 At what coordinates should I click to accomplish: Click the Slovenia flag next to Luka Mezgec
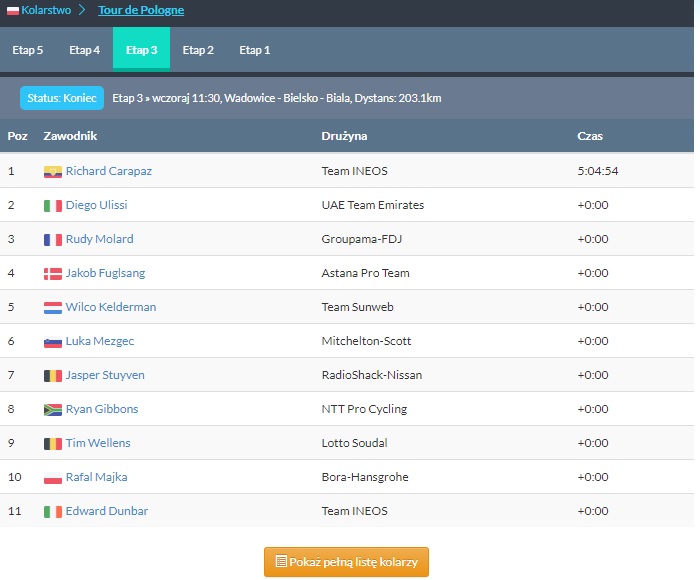[x=53, y=342]
